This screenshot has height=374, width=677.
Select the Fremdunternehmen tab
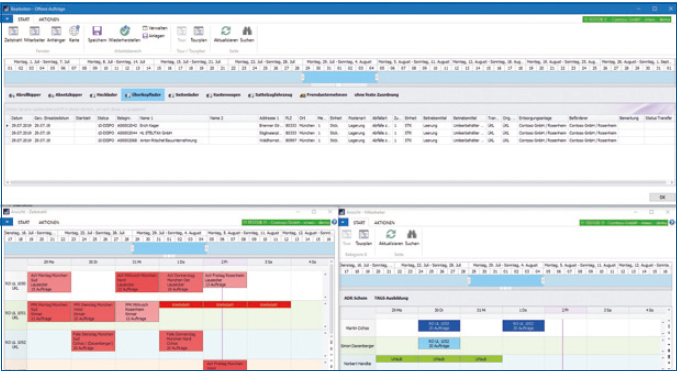[x=323, y=95]
